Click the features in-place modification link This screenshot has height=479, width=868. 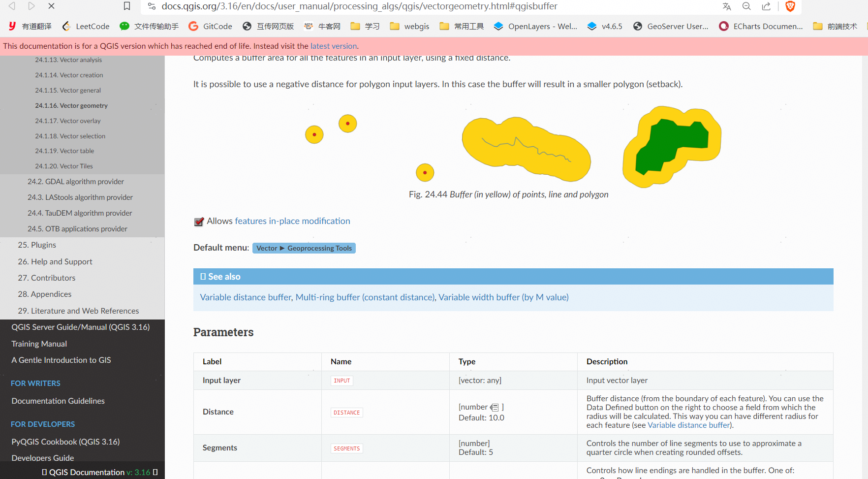tap(292, 221)
